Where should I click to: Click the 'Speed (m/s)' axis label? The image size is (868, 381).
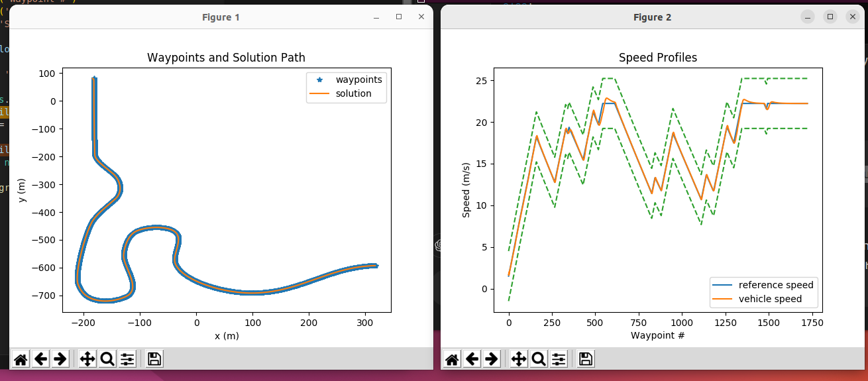pyautogui.click(x=466, y=190)
